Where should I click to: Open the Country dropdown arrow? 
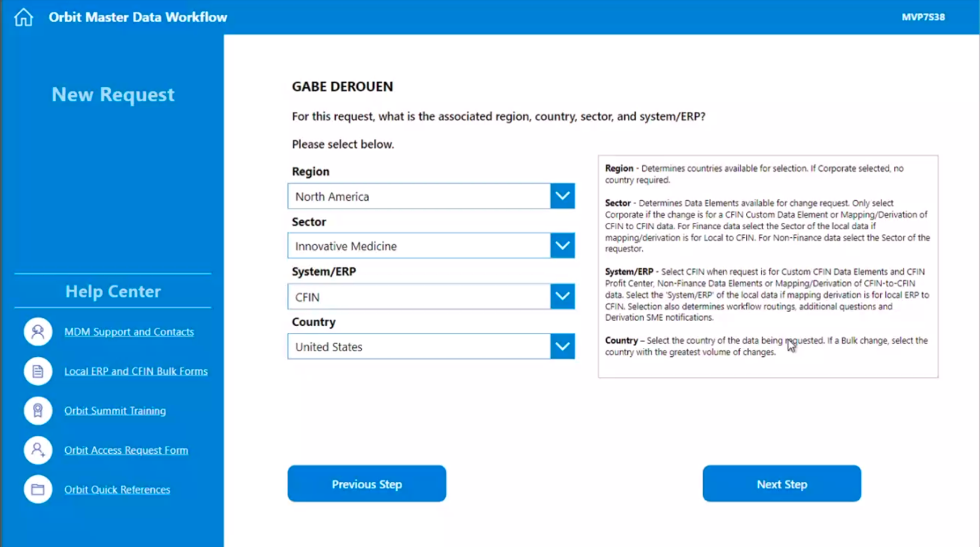point(562,347)
